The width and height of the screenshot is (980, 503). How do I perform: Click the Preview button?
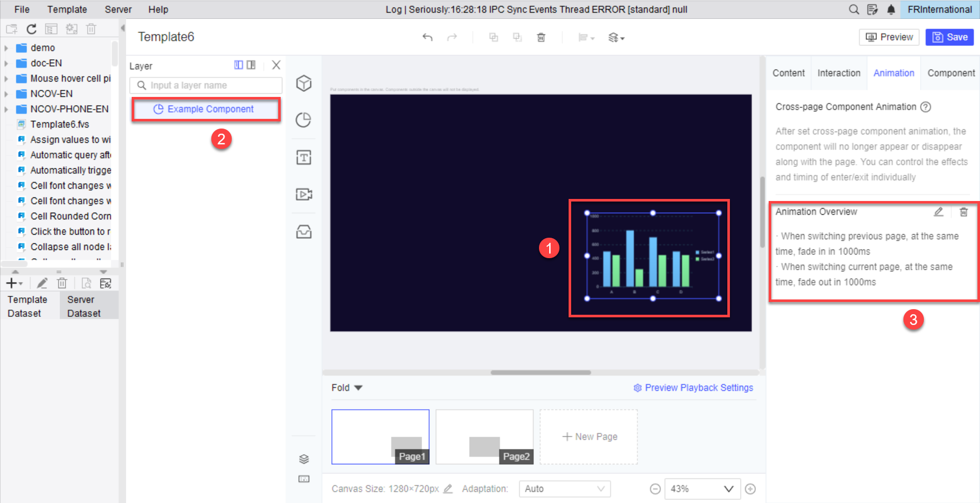[889, 37]
